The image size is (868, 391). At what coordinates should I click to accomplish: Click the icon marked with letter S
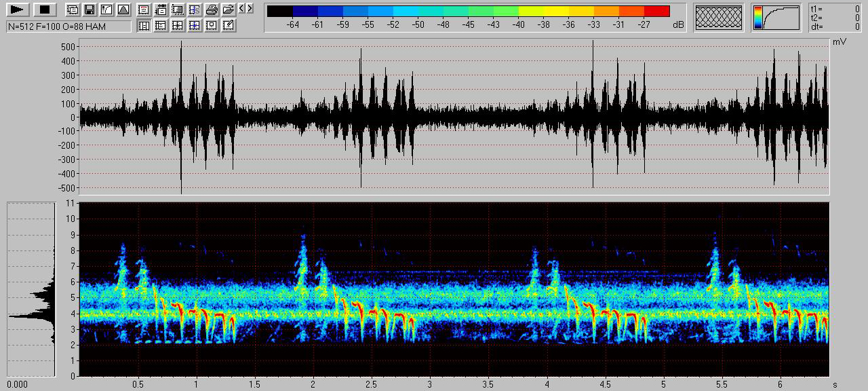[x=195, y=10]
